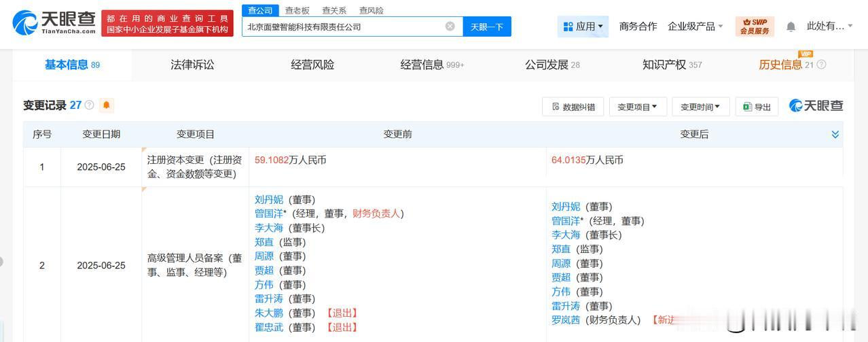Clear the search box with the X icon
Screen dimensions: 868x342
450,27
